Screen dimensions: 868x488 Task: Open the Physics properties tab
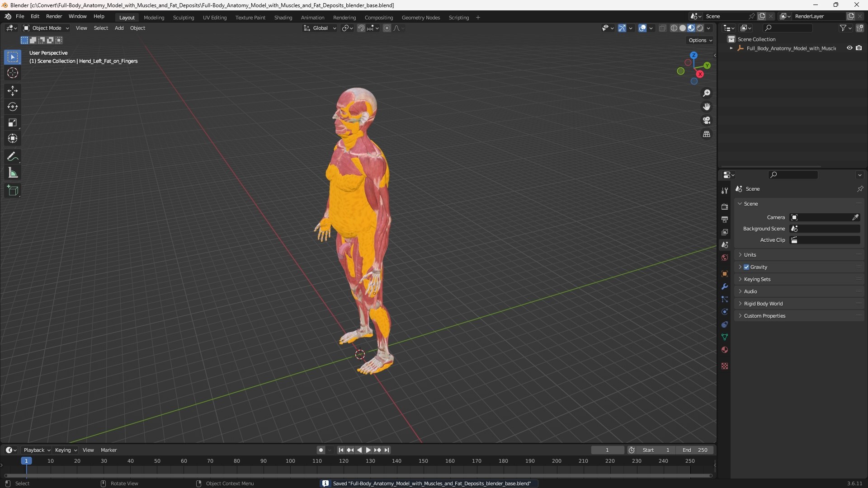coord(725,312)
